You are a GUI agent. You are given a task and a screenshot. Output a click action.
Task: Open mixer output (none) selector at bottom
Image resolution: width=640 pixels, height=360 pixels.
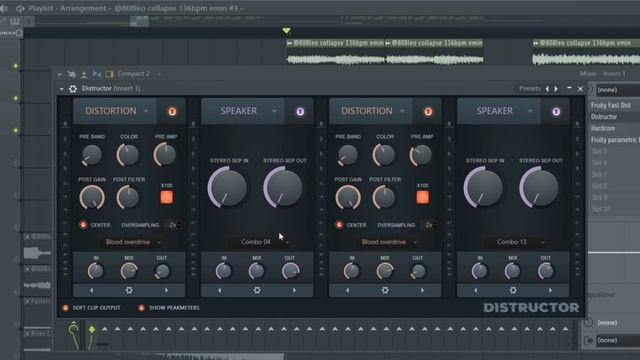618,340
